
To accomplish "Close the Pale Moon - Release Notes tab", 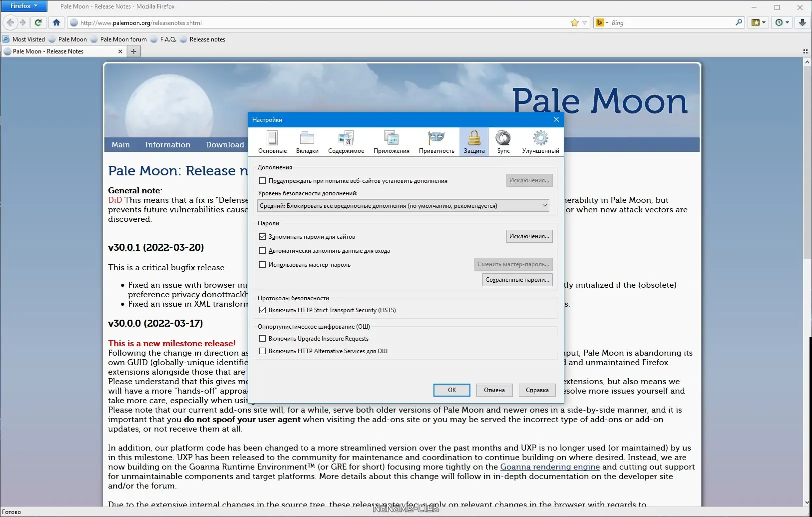I will pyautogui.click(x=120, y=51).
